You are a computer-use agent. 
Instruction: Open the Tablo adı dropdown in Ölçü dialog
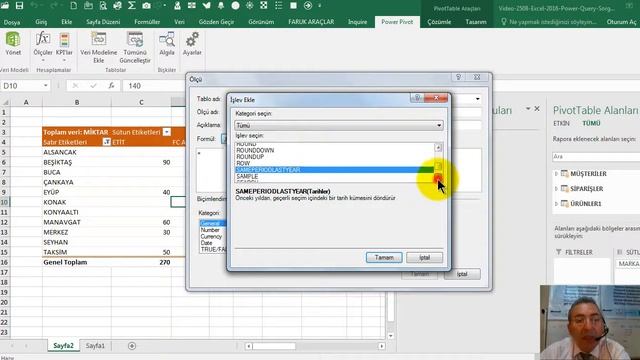click(x=478, y=99)
